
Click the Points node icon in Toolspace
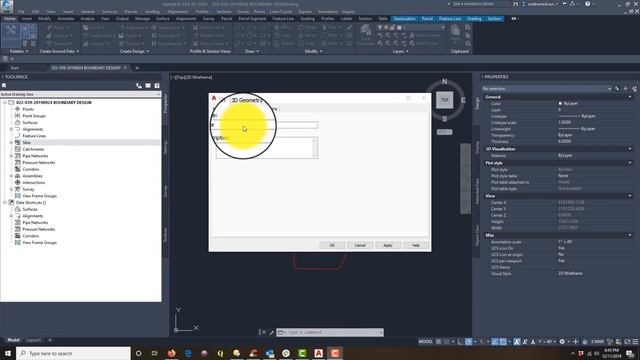tap(18, 109)
